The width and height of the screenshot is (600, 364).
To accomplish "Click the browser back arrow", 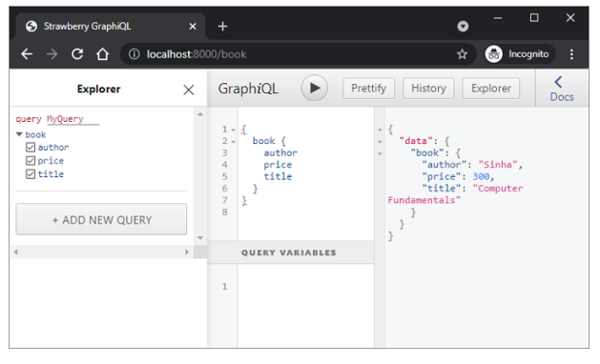I will pos(27,54).
